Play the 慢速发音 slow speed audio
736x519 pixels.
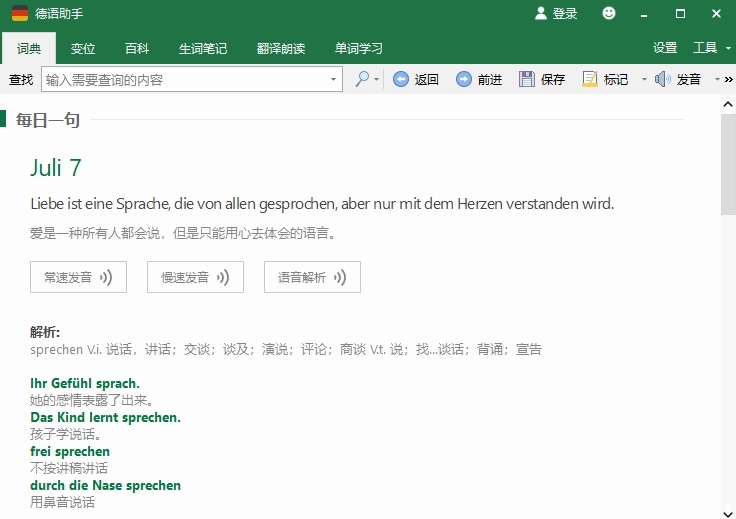195,277
